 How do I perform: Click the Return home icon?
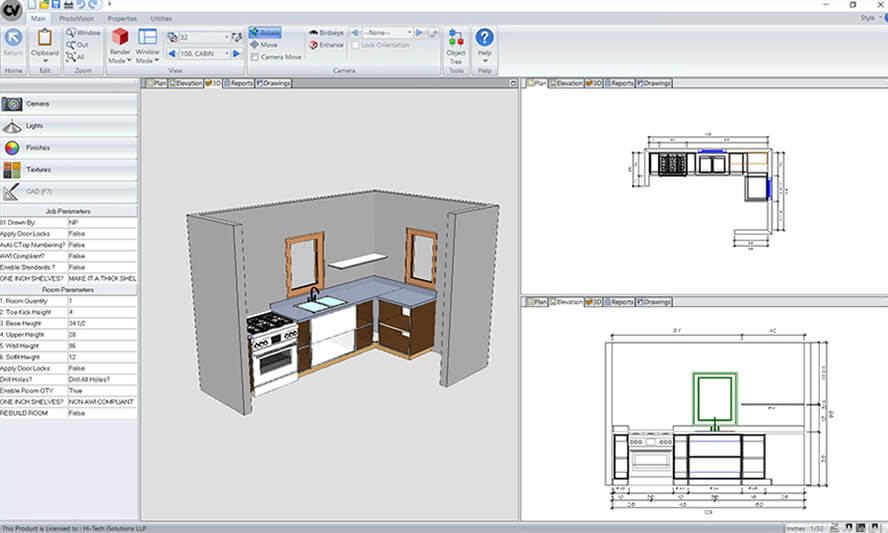click(13, 38)
